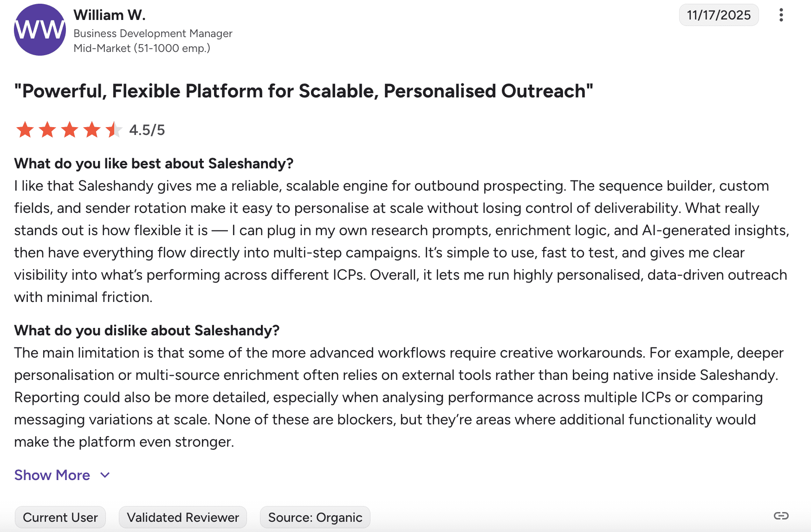Screen dimensions: 811x532
Task: Click the chevron beside Show More
Action: click(x=105, y=475)
